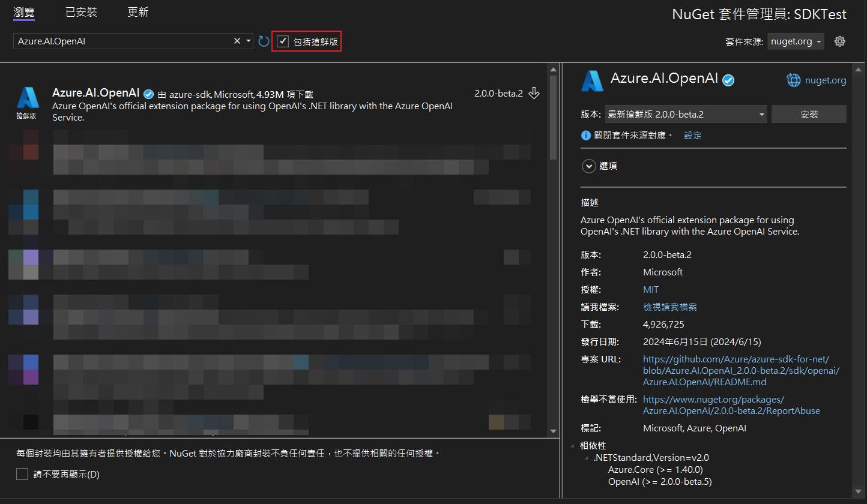This screenshot has width=867, height=504.
Task: Expand the 選項 options section
Action: point(588,166)
